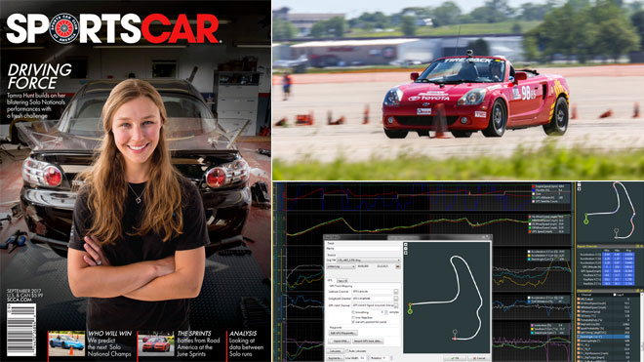
Task: Click the Segments button
Action: [335, 358]
